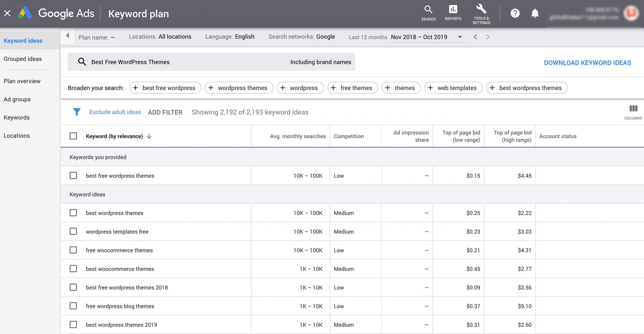Toggle sort order on Keyword column
Viewport: 644px width, 334px height.
[149, 136]
